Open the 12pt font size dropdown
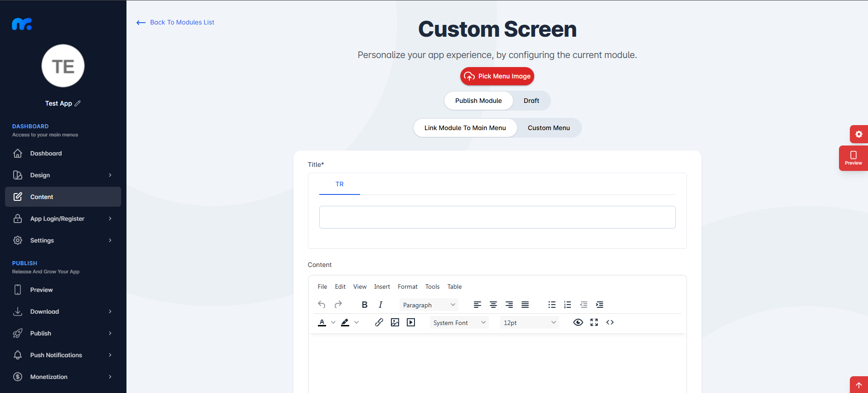The image size is (868, 393). [x=530, y=323]
